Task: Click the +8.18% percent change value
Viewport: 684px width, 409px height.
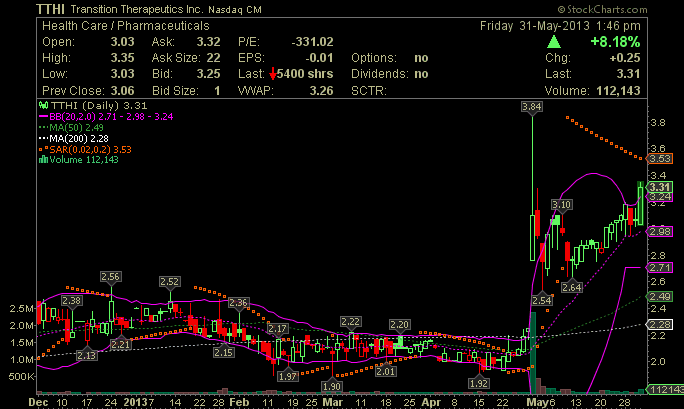Action: tap(615, 42)
